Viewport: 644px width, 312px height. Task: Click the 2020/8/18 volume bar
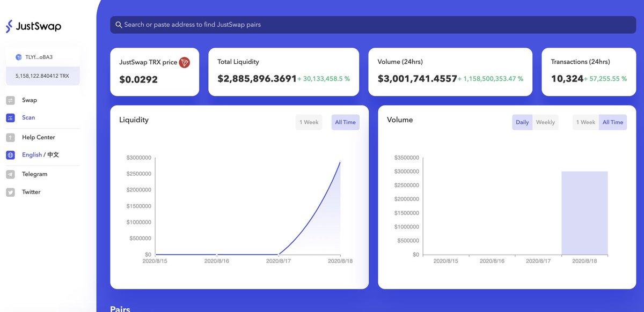[584, 213]
